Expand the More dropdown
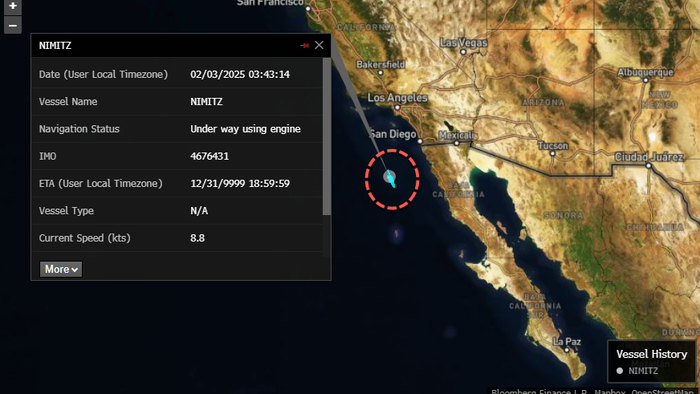The height and width of the screenshot is (394, 700). pyautogui.click(x=61, y=269)
